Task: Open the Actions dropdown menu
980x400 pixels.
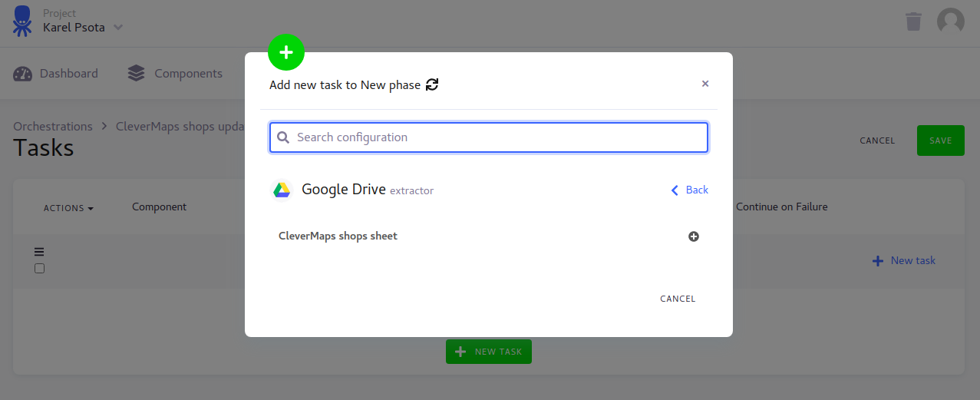Action: (x=68, y=208)
